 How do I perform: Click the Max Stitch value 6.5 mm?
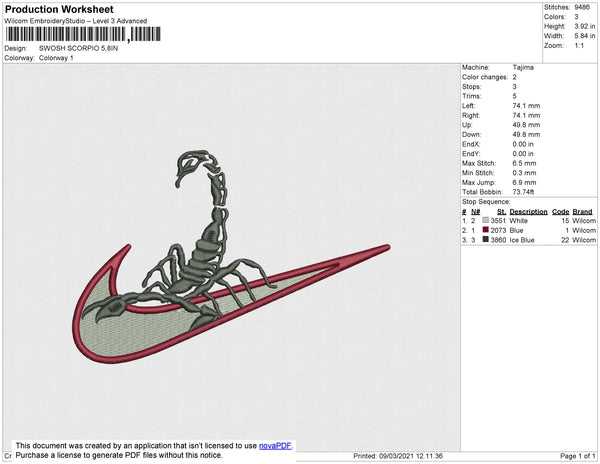(524, 163)
